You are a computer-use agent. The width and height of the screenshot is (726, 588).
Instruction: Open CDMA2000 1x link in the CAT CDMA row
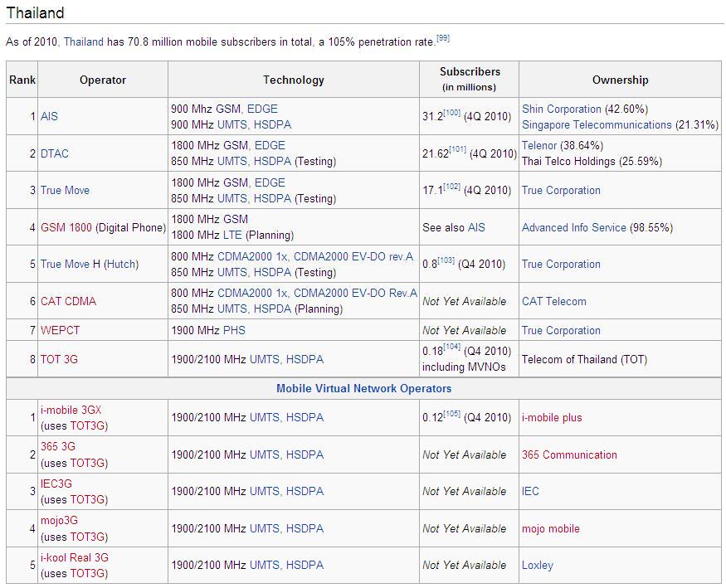[x=252, y=293]
